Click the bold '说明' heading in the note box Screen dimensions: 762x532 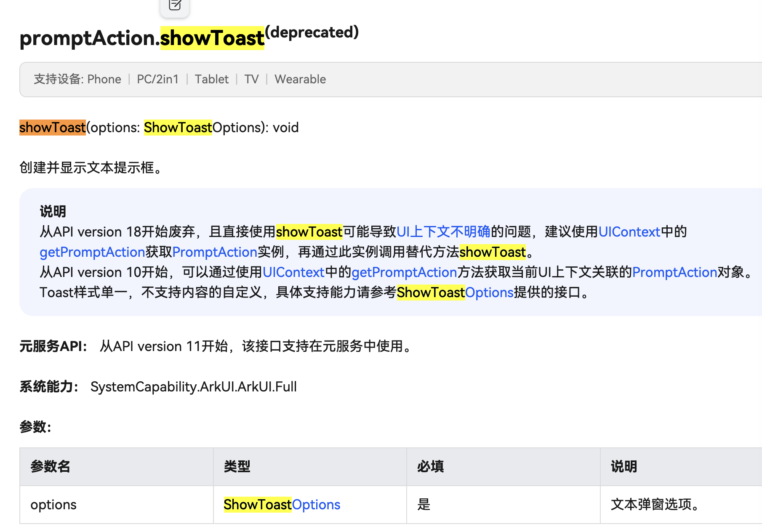pyautogui.click(x=53, y=211)
